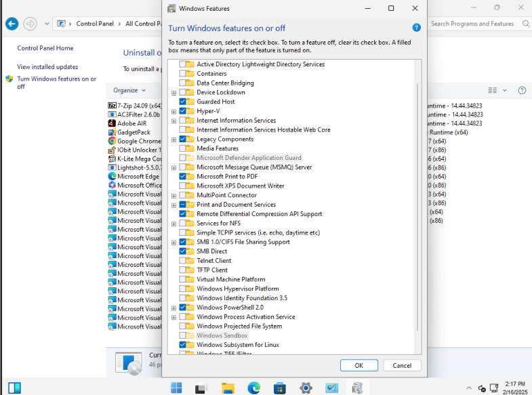Viewport: 532px width, 395px height.
Task: Select Windows Identity Foundation 3.5 row
Action: tap(242, 297)
